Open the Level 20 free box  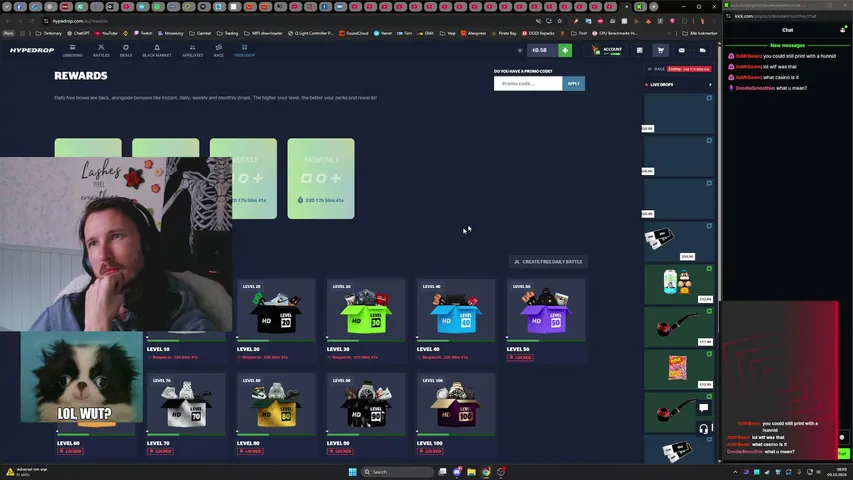point(276,310)
